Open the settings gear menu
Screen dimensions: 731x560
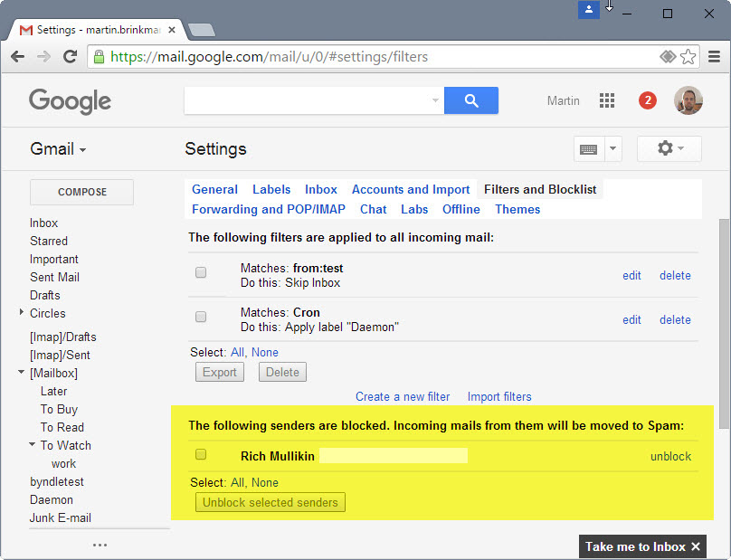pos(669,148)
